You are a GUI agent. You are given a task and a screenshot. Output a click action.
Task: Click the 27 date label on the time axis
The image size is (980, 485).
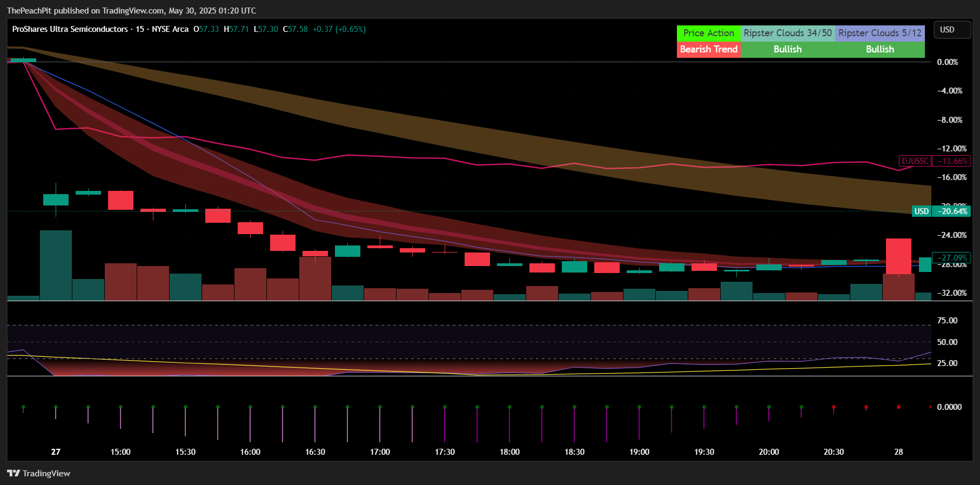[x=56, y=452]
